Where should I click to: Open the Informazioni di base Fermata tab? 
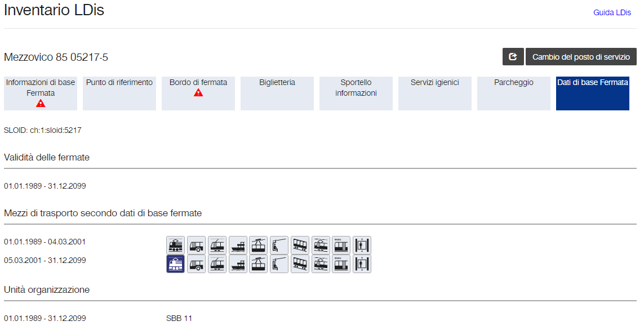pos(41,93)
